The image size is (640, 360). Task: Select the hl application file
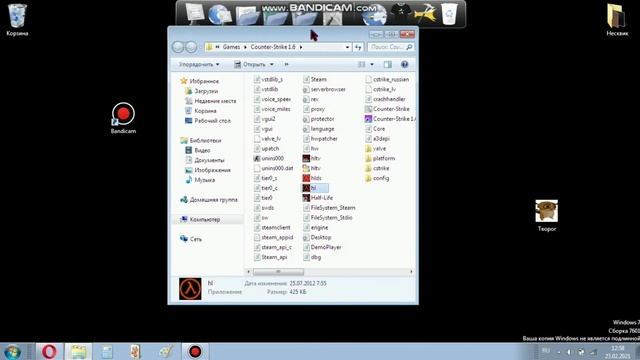[x=315, y=188]
